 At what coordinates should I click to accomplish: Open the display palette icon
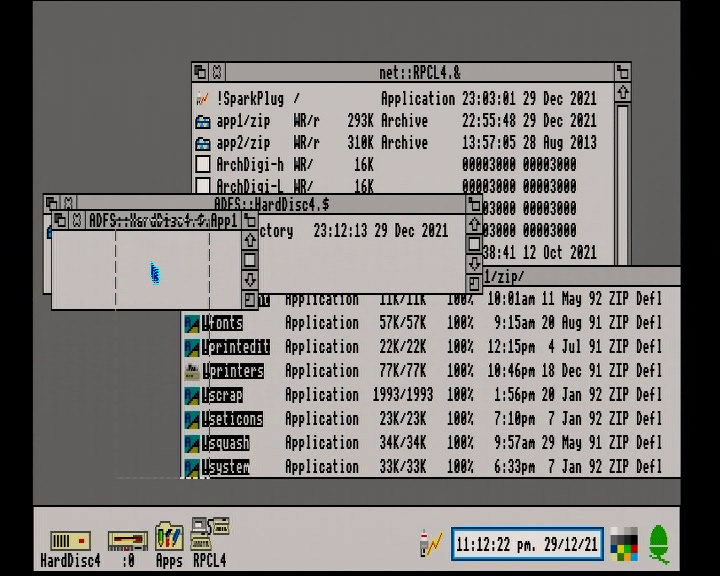[624, 544]
